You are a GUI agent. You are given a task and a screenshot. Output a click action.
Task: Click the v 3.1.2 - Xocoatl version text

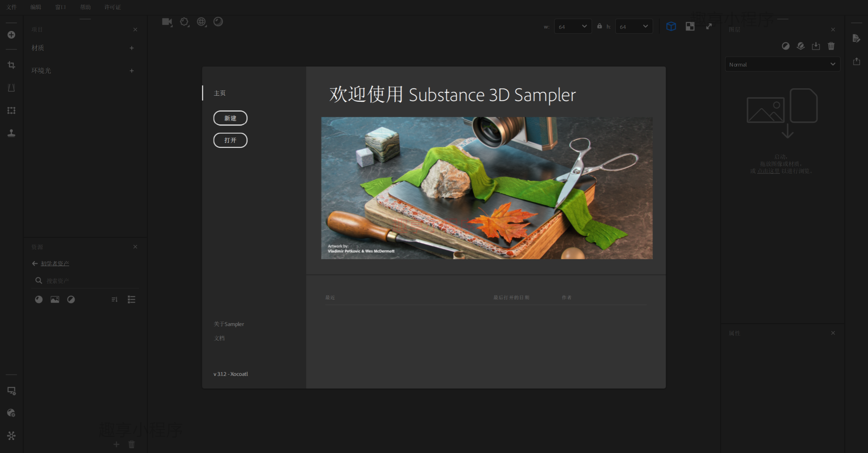pos(231,374)
